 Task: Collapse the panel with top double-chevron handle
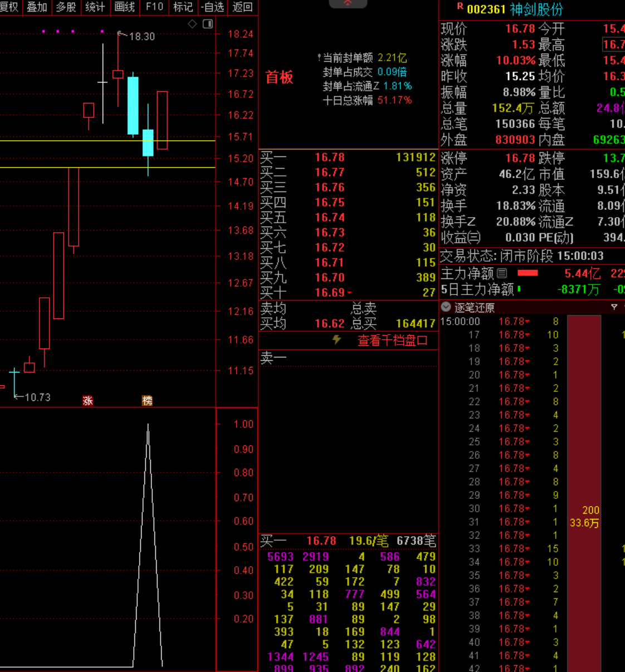(348, 3)
